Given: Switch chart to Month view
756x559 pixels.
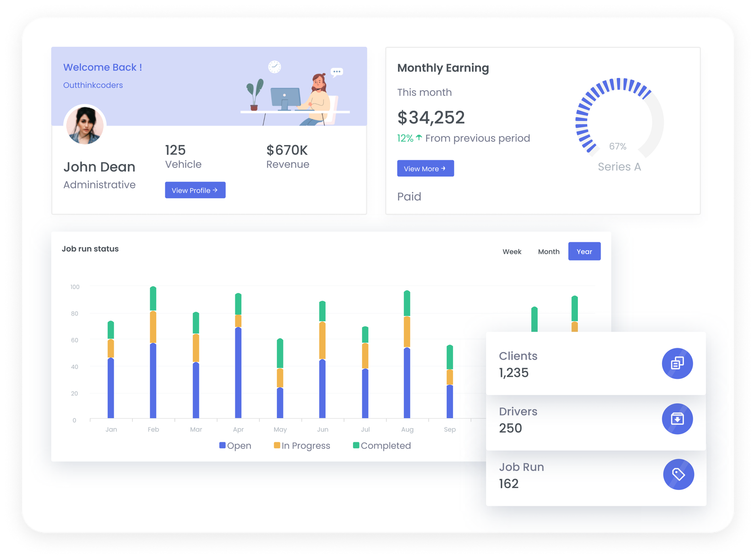Looking at the screenshot, I should pyautogui.click(x=549, y=251).
